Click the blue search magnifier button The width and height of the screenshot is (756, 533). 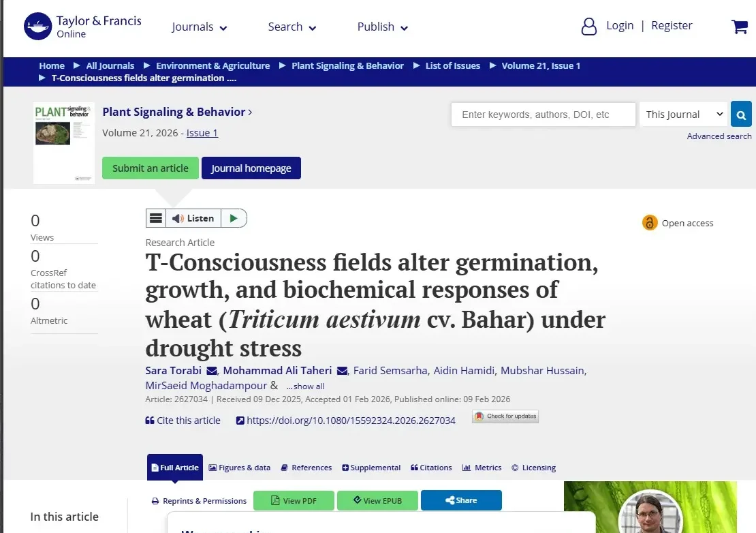pos(741,115)
